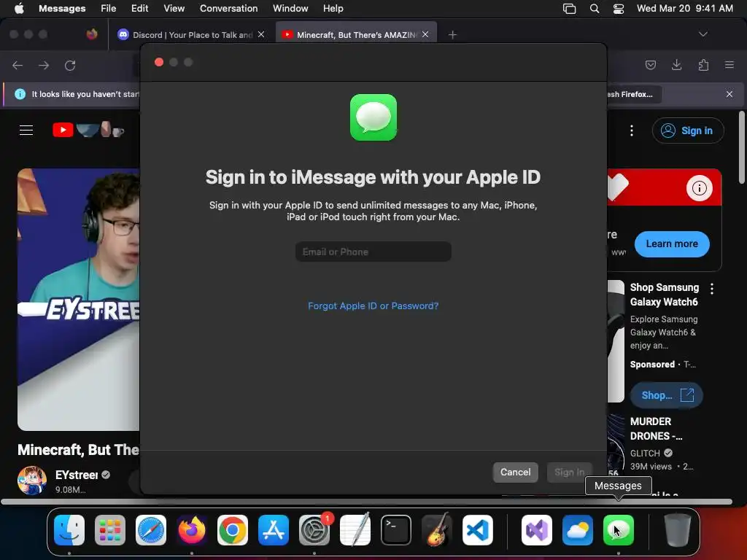The width and height of the screenshot is (747, 560).
Task: Cancel the iMessage sign-in dialog
Action: coord(516,472)
